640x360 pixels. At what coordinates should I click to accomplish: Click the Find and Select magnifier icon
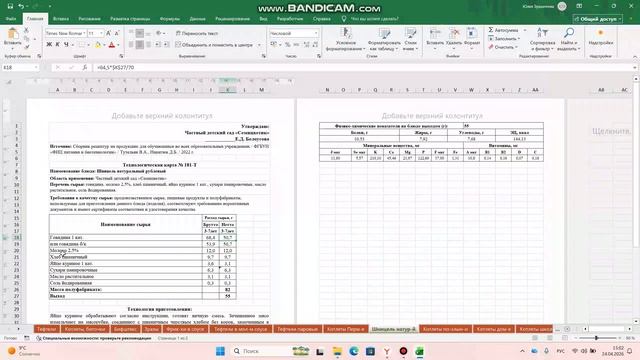coord(569,33)
